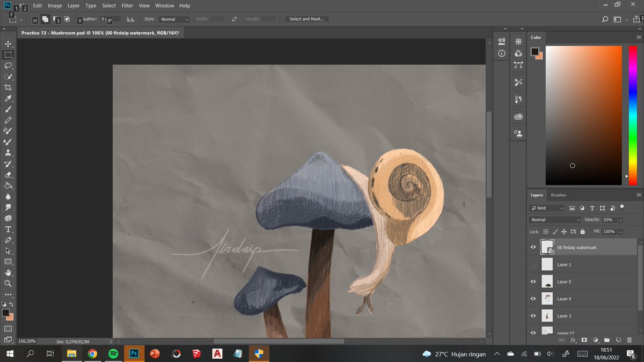
Task: Select the Blur tool
Action: (8, 196)
